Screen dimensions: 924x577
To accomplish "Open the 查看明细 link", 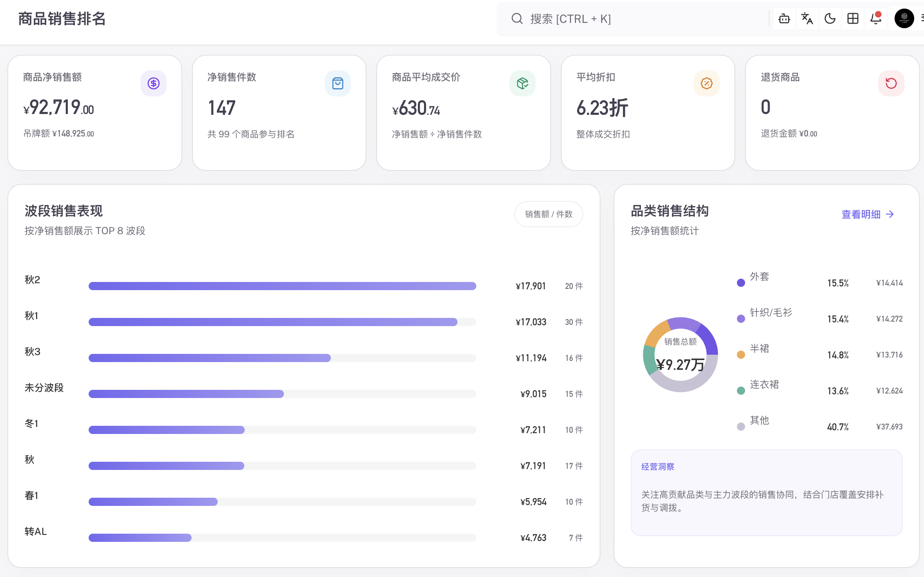I will 868,214.
